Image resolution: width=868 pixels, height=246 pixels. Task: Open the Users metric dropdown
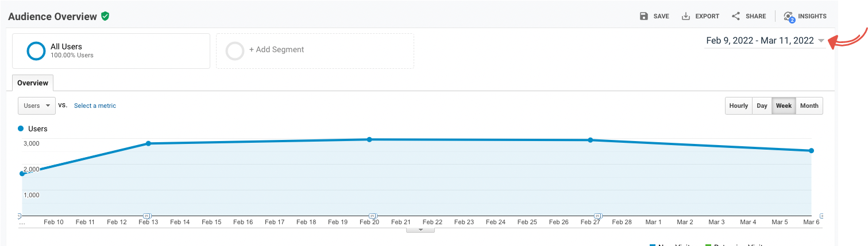pos(37,106)
